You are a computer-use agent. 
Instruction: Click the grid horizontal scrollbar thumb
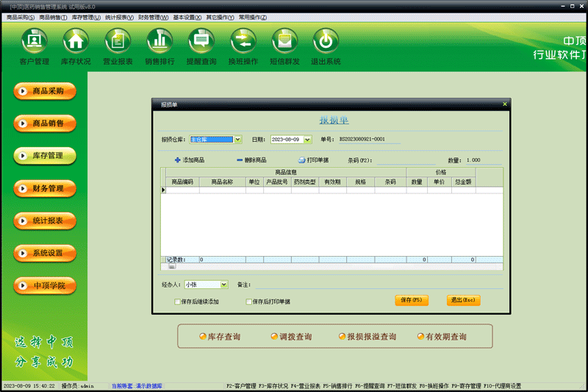tap(172, 267)
